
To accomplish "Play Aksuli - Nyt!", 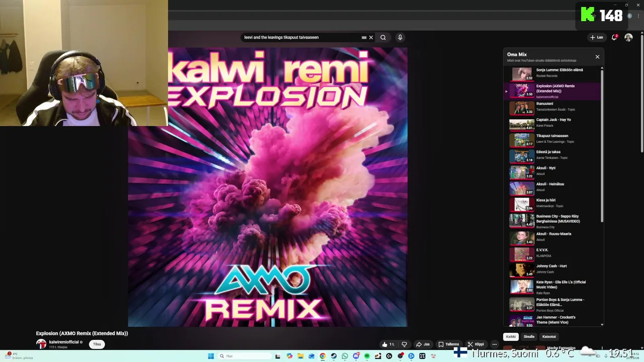I will tap(552, 171).
